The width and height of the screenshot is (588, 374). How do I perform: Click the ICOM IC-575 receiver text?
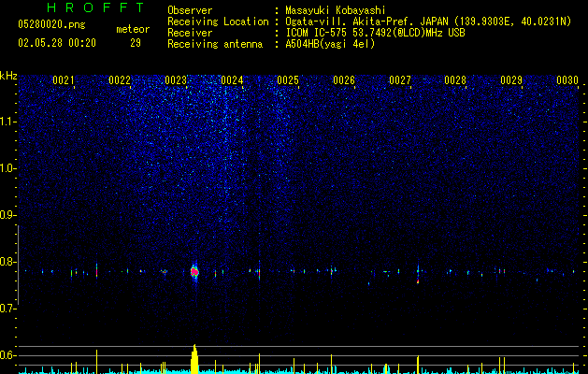(375, 33)
